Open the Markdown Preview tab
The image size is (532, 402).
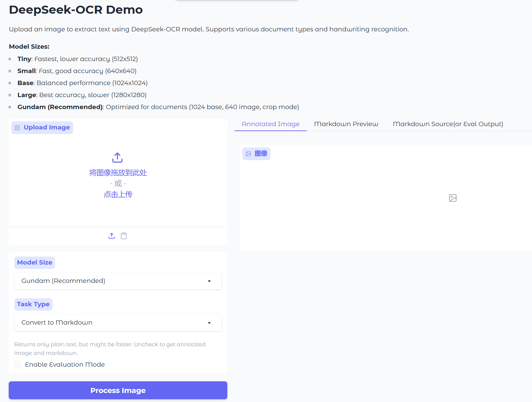tap(346, 124)
